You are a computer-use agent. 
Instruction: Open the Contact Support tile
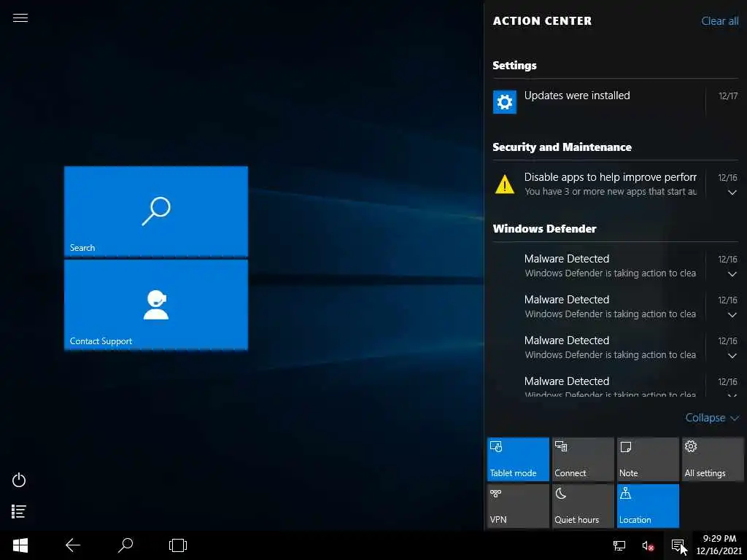pos(156,305)
